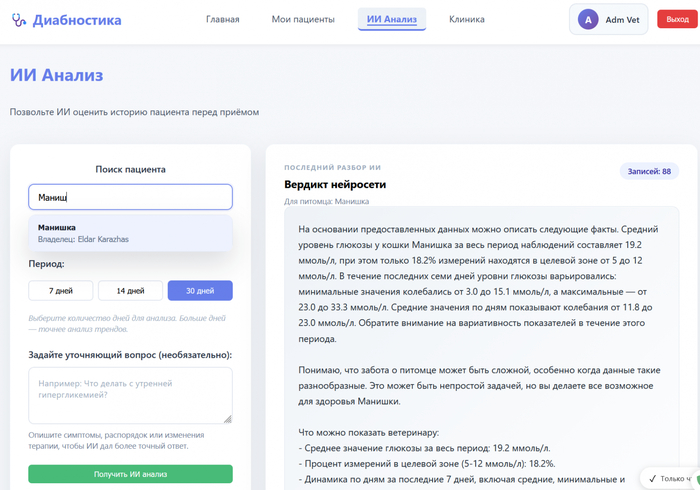The height and width of the screenshot is (490, 700).
Task: Open the Клиника page
Action: click(467, 19)
